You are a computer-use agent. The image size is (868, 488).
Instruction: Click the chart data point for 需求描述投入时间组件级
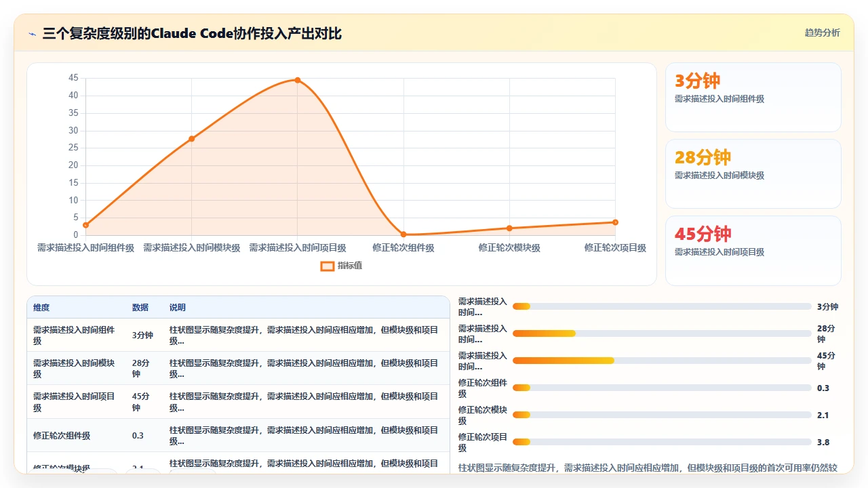pyautogui.click(x=85, y=225)
